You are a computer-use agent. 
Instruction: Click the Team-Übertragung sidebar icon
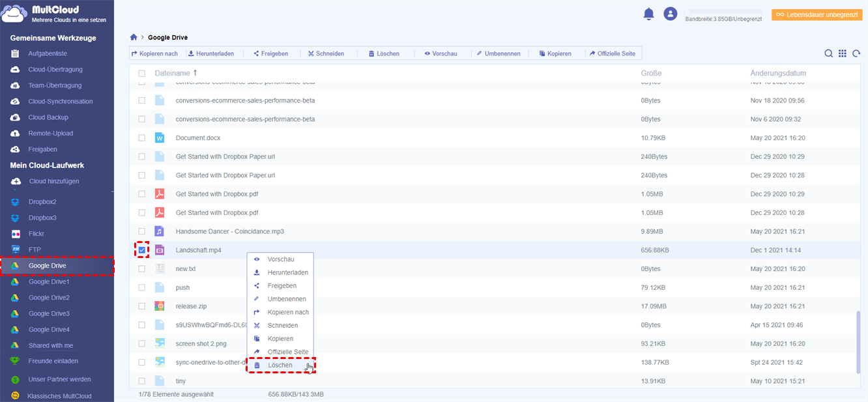click(15, 85)
